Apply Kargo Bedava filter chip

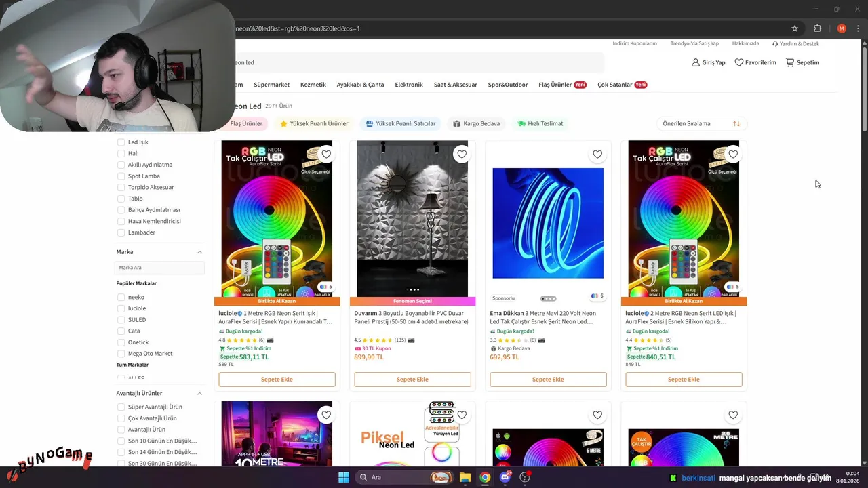(x=476, y=123)
